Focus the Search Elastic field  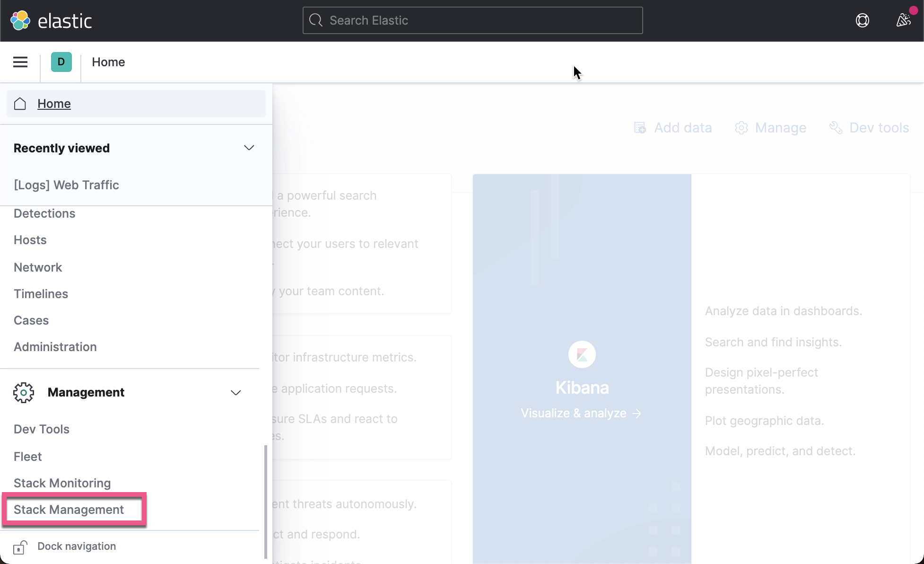click(473, 20)
